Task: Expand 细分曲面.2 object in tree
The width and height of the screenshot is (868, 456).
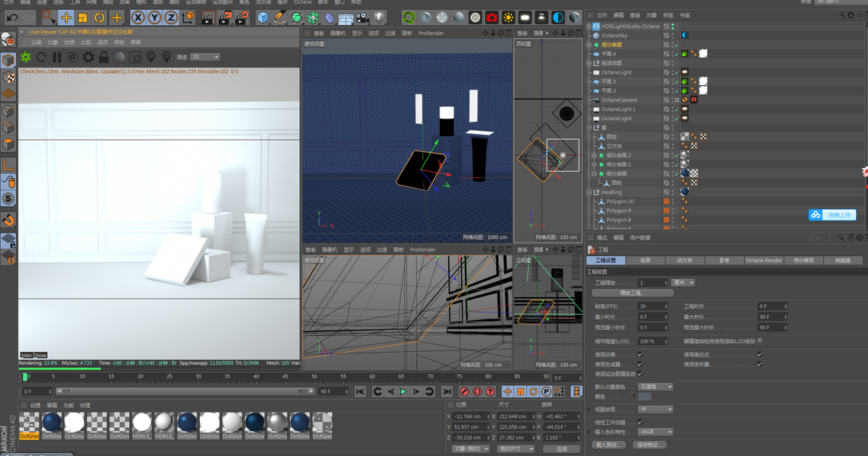Action: tap(594, 155)
